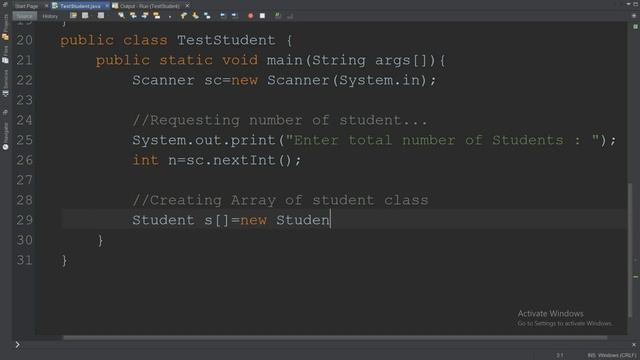
Task: Click closing brace on line 30
Action: point(100,240)
